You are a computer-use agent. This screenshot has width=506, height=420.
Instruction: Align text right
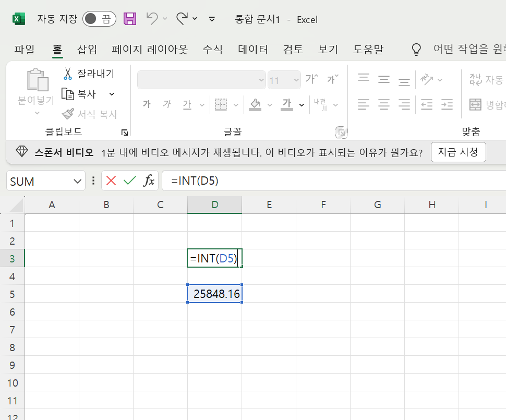point(404,104)
